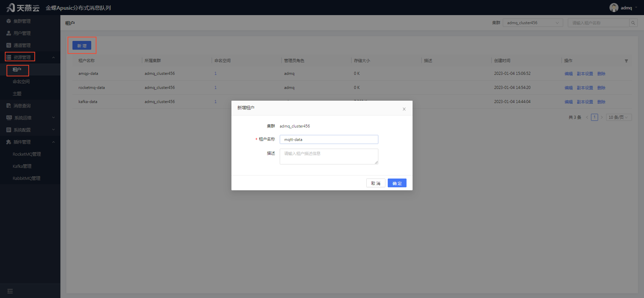Click the channel management sidebar icon
644x298 pixels.
(x=9, y=45)
